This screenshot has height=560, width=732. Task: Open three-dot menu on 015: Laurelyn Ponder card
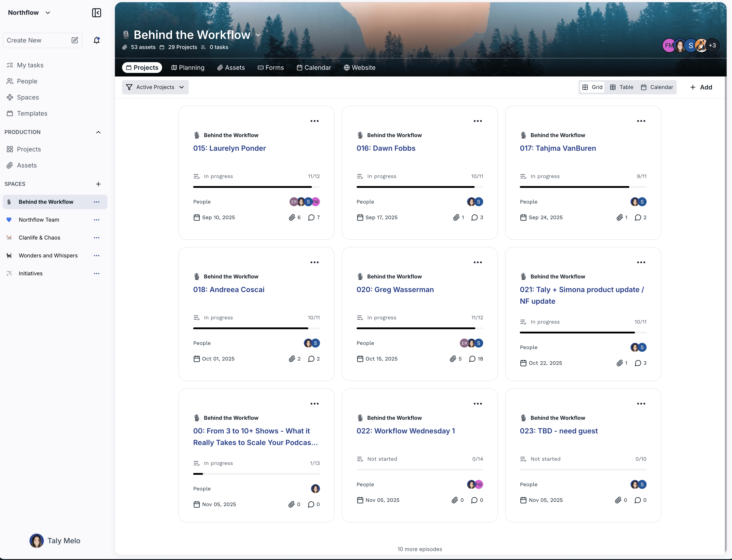tap(314, 121)
